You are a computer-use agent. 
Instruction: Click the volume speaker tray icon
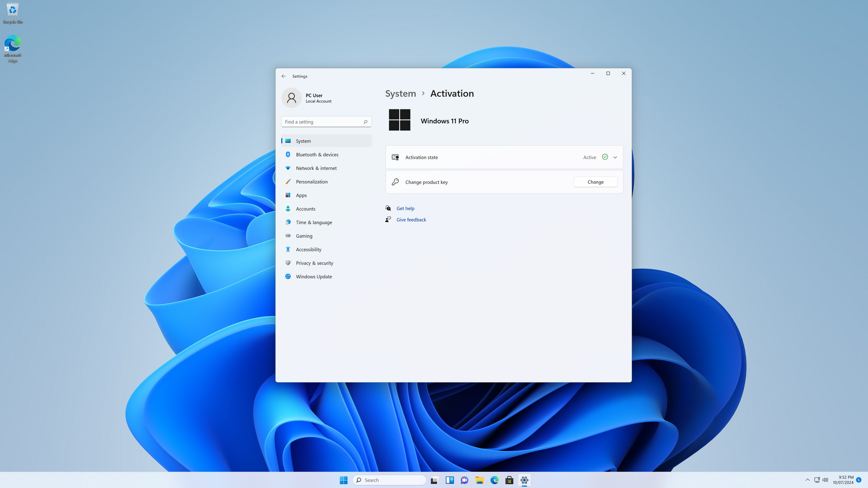tap(826, 480)
